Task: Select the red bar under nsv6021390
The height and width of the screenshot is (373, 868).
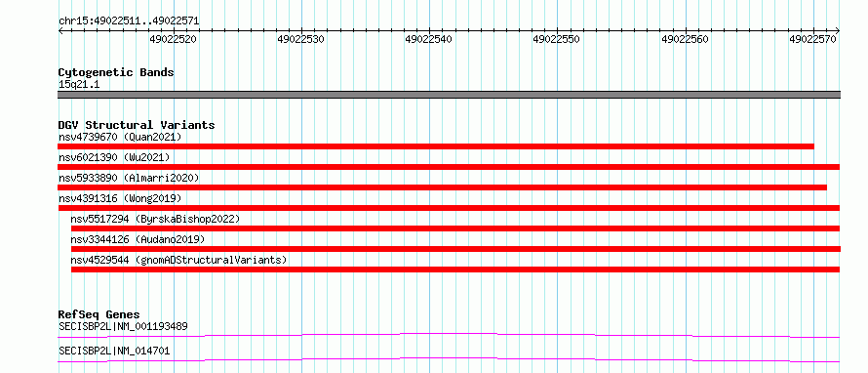Action: 449,167
